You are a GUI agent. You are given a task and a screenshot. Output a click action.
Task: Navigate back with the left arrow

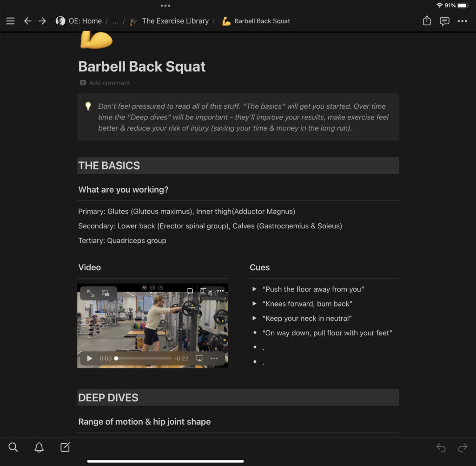(x=27, y=21)
